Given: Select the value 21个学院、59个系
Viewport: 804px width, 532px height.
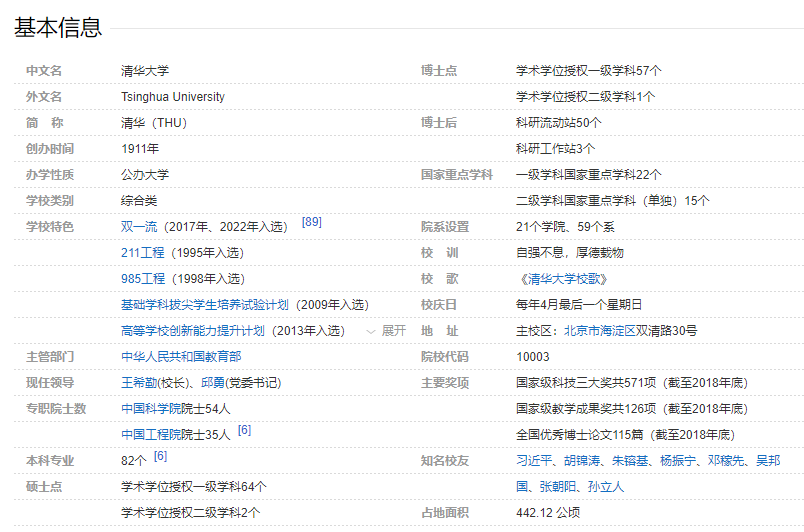Looking at the screenshot, I should [x=566, y=227].
